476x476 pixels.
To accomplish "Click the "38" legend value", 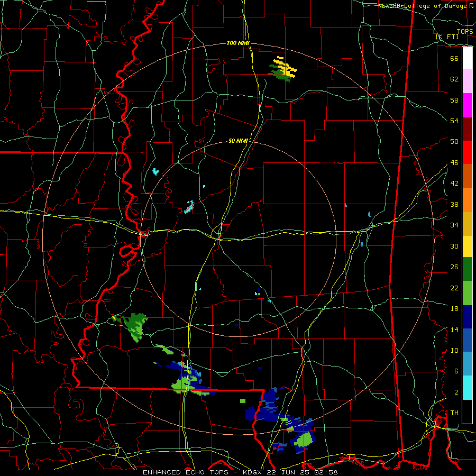I will coord(454,204).
